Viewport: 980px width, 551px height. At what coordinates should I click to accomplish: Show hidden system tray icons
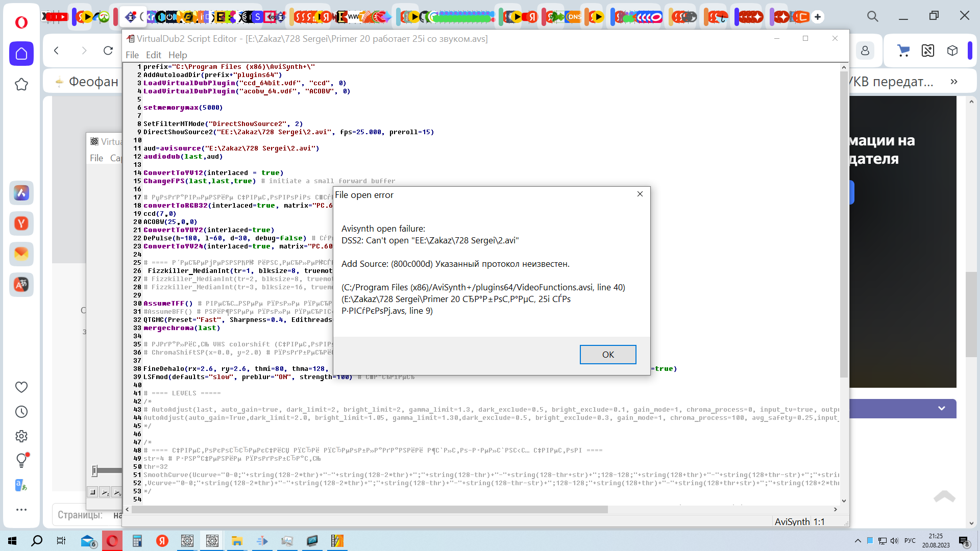click(858, 541)
